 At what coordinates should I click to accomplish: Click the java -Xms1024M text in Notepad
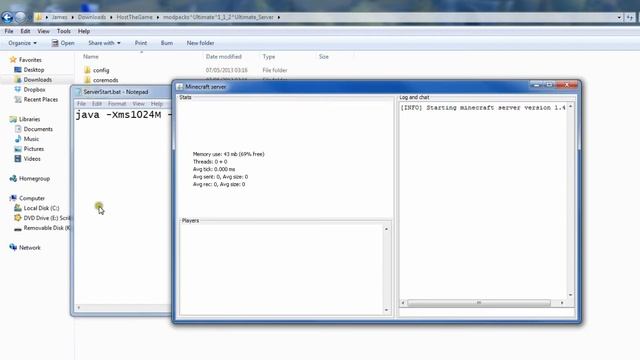click(118, 115)
